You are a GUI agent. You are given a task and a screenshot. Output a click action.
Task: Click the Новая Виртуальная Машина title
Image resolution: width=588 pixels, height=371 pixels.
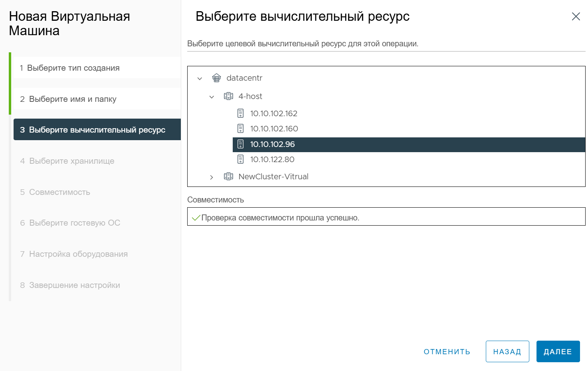coord(69,24)
